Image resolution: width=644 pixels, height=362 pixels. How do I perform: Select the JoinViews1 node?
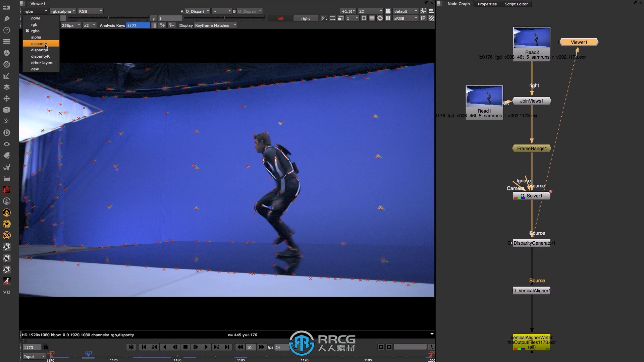click(x=532, y=101)
